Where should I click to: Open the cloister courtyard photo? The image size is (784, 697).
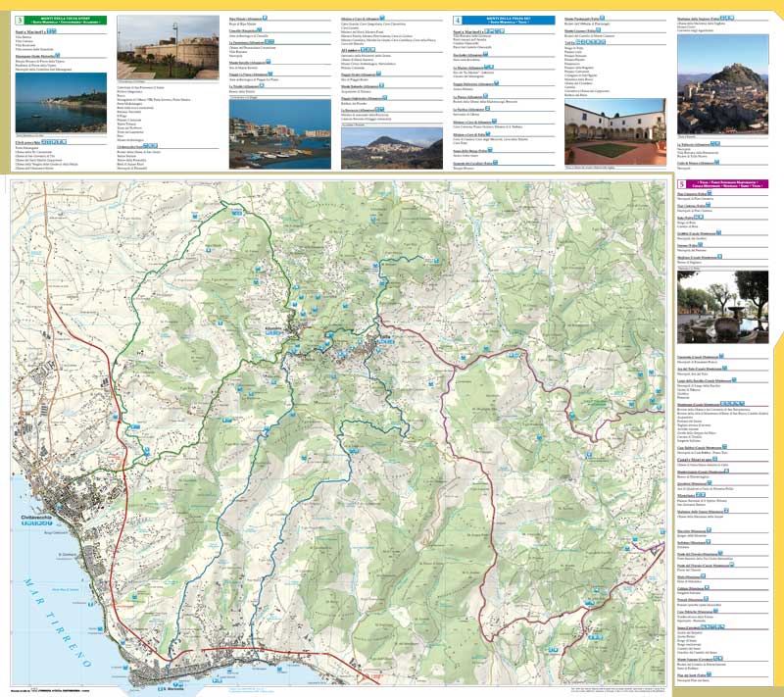tap(615, 131)
